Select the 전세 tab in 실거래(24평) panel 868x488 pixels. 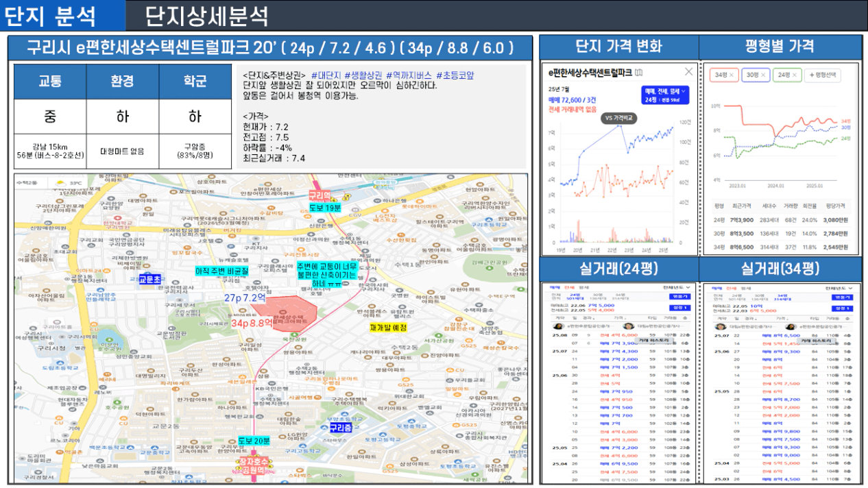tap(569, 286)
